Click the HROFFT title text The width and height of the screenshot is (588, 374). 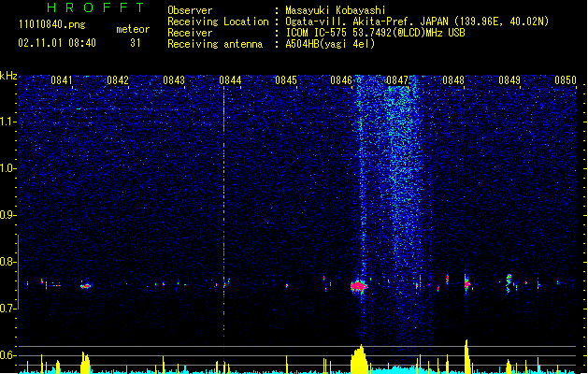click(95, 7)
